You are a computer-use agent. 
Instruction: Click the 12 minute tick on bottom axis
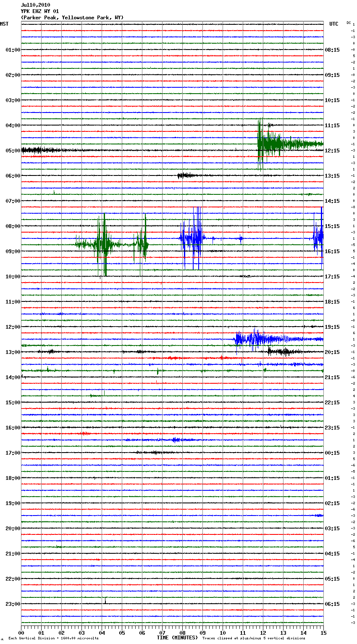(x=263, y=633)
